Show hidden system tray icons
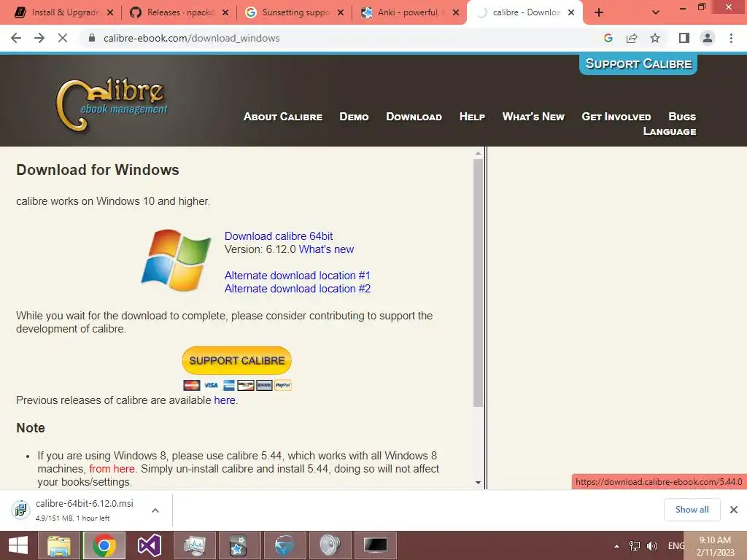The height and width of the screenshot is (560, 747). (x=617, y=546)
